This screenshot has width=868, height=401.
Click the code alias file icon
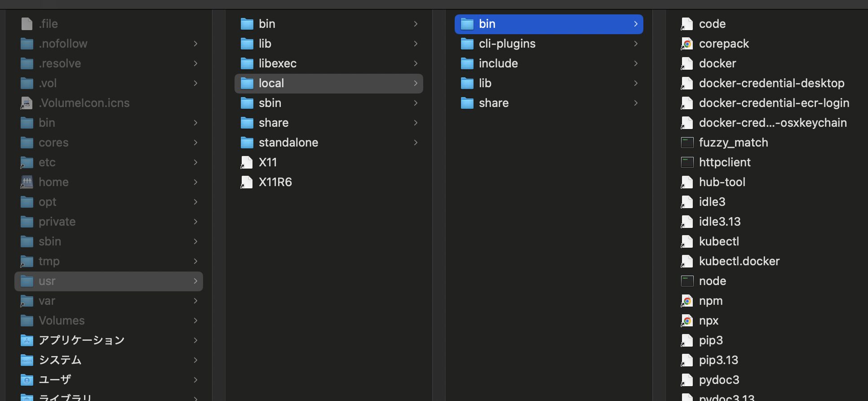click(x=687, y=24)
